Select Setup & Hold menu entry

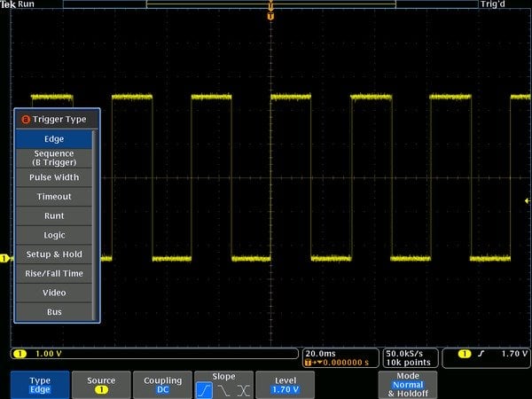click(x=53, y=254)
